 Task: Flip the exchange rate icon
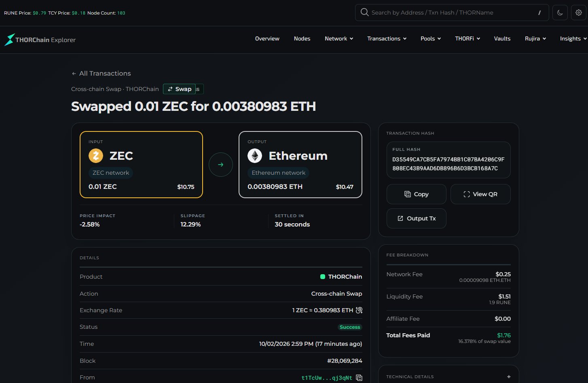(359, 310)
